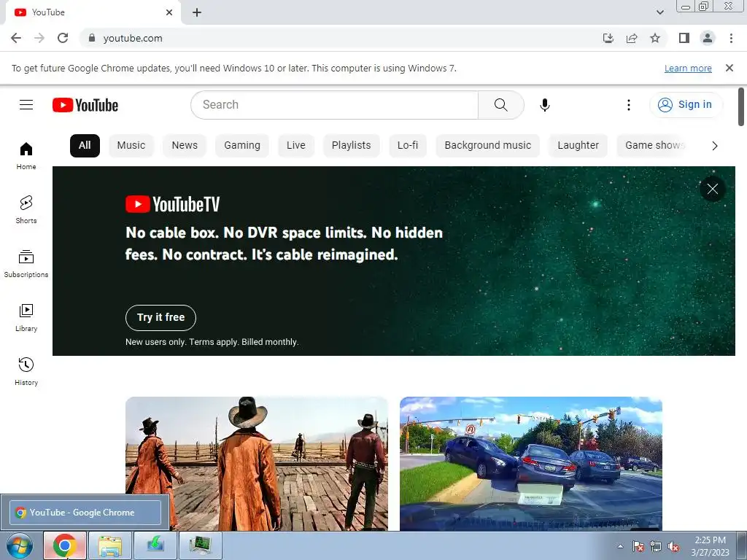This screenshot has height=560, width=747.
Task: Select the Music filter chip
Action: click(131, 145)
